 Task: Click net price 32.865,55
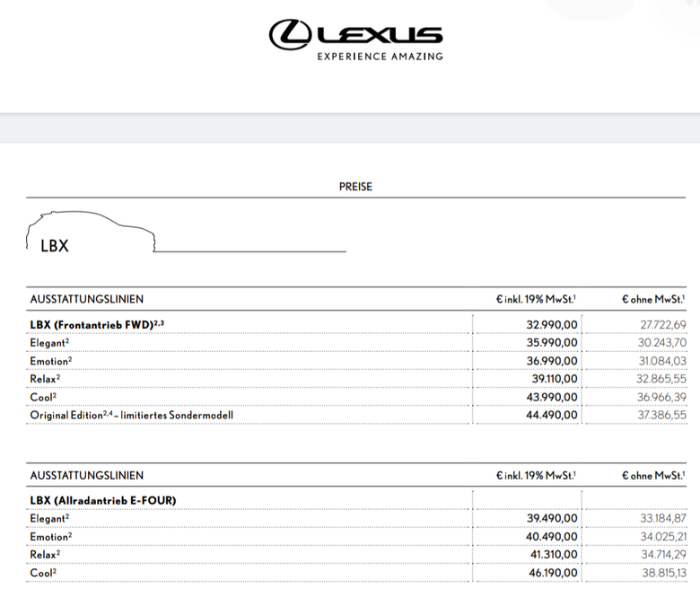point(661,379)
